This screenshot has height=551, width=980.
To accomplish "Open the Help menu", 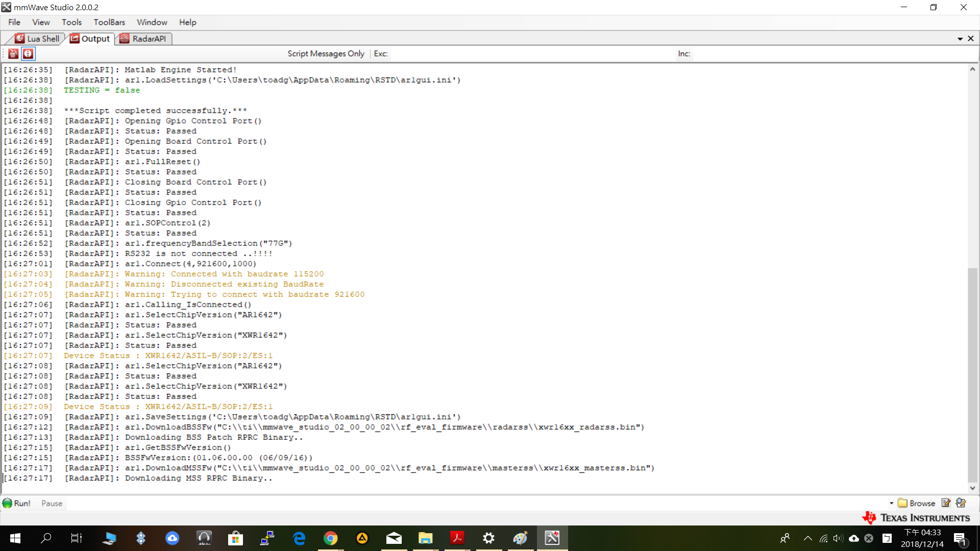I will click(x=187, y=22).
